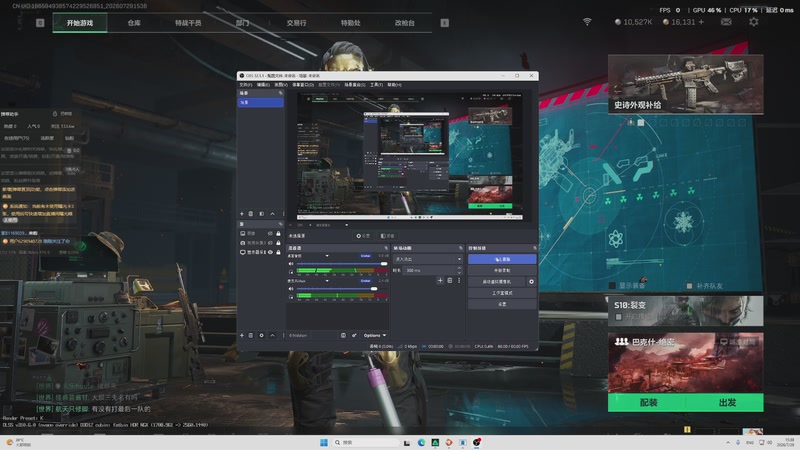Toggle monitoring headphone icon for 桌面音频
This screenshot has height=450, width=800.
coord(291,271)
